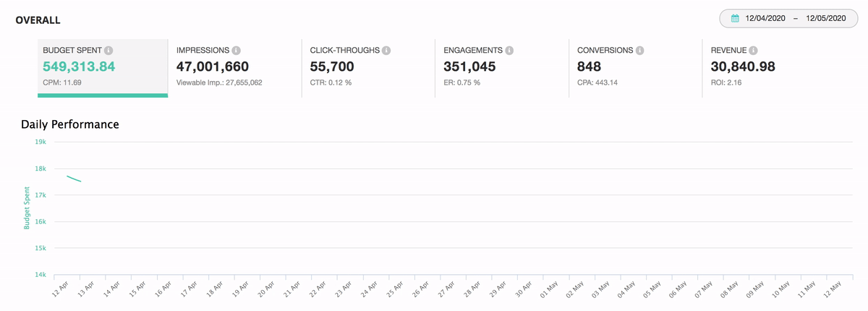Select the Conversions metric tab
Image resolution: width=868 pixels, height=311 pixels.
[x=635, y=67]
